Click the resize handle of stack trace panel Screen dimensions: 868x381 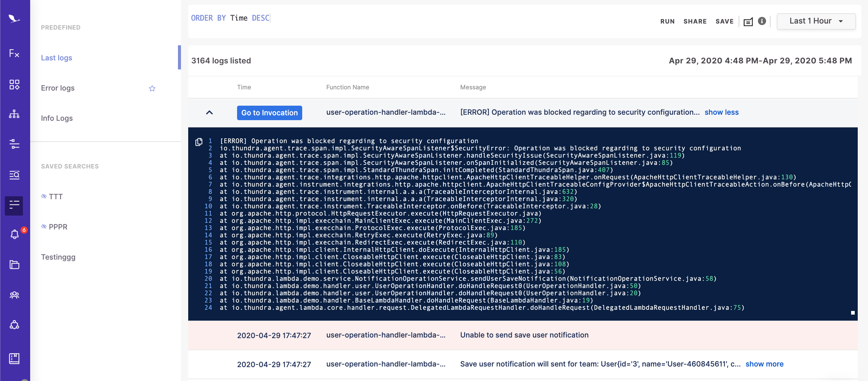[x=853, y=313]
